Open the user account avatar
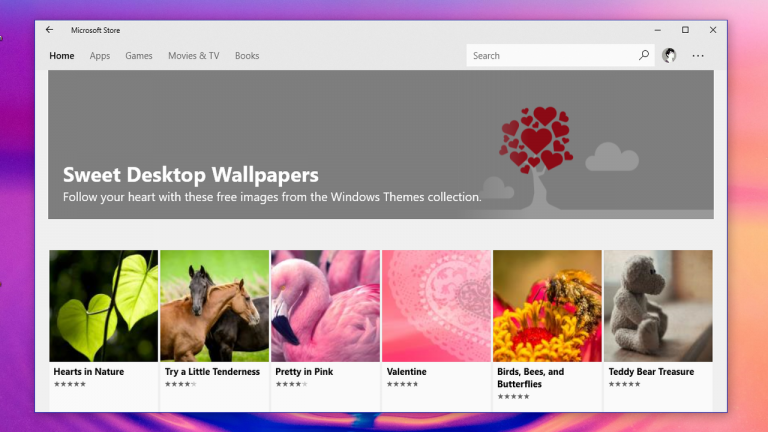Screen dimensions: 768x432 pos(669,55)
